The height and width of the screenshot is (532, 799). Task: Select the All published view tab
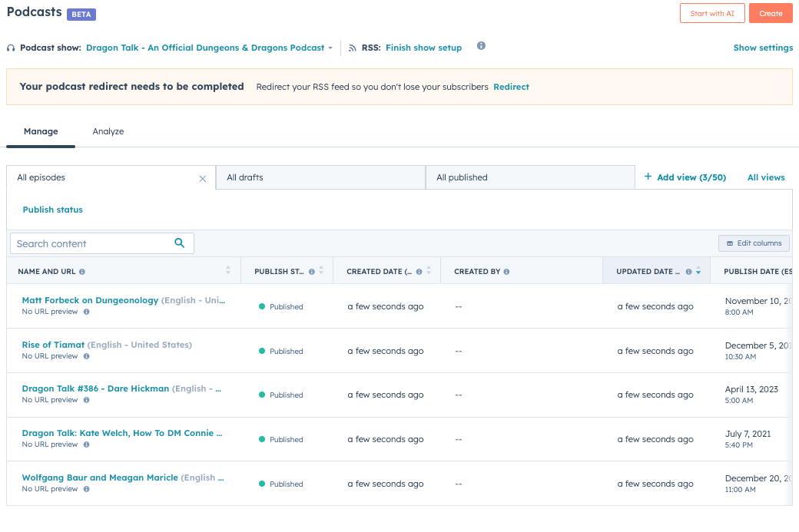530,177
